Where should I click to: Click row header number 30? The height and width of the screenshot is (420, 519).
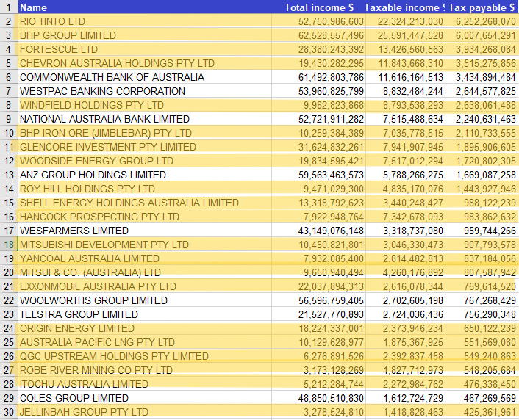click(x=9, y=412)
